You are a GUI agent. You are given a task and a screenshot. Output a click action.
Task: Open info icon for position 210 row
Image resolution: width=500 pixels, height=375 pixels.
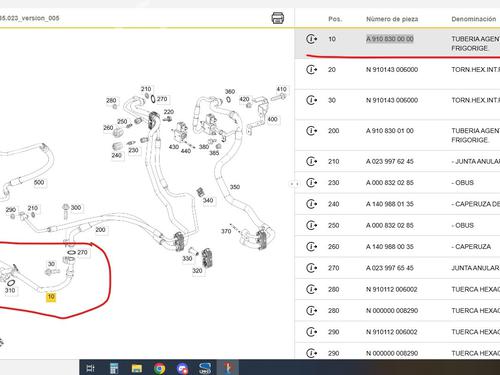(311, 161)
